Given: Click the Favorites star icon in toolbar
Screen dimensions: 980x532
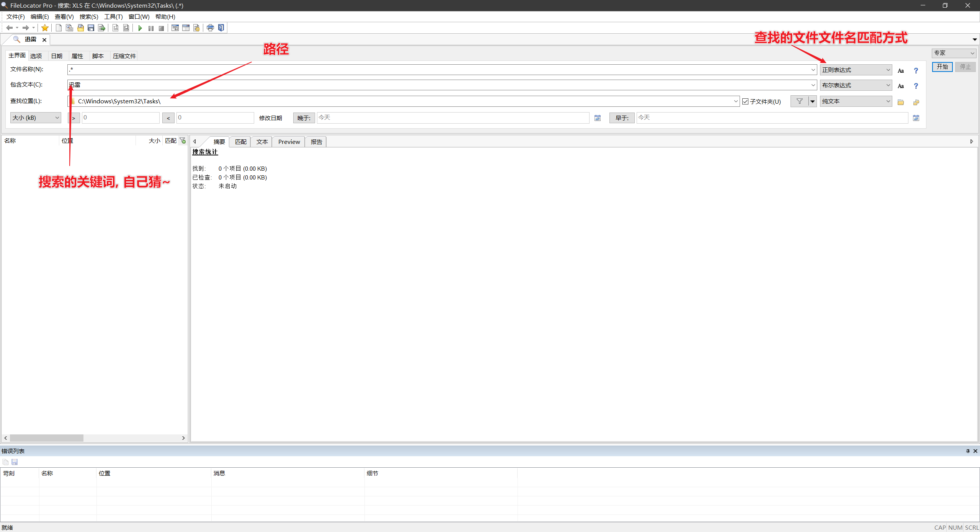Looking at the screenshot, I should pos(45,28).
